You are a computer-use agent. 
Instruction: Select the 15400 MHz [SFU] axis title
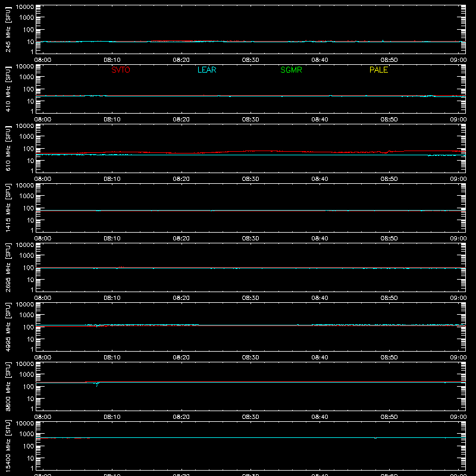8,446
